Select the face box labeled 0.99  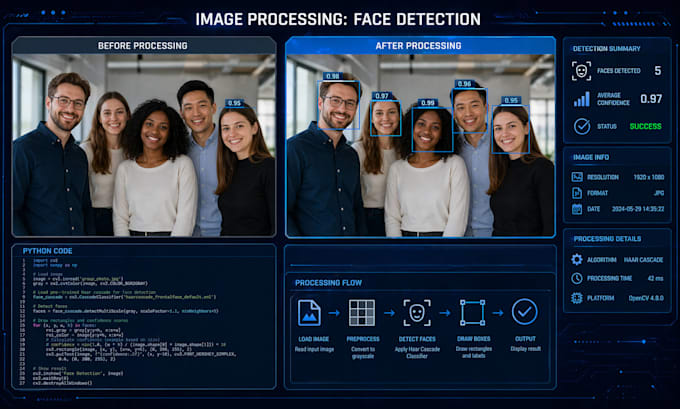coord(432,129)
